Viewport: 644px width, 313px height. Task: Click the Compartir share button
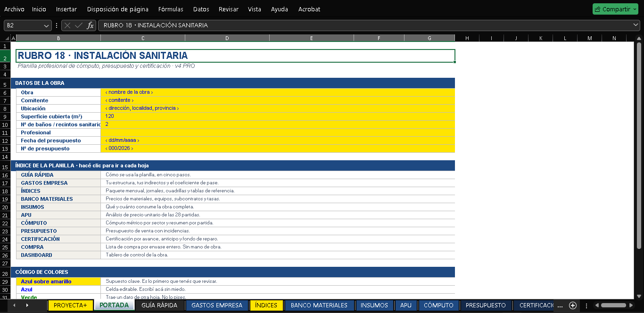pos(612,9)
